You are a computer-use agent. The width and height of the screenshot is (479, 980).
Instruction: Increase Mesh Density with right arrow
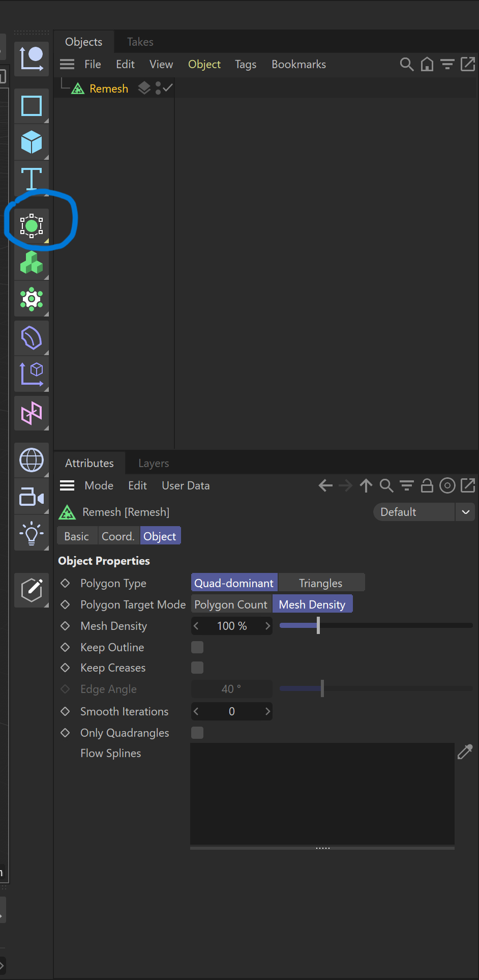[x=267, y=626]
